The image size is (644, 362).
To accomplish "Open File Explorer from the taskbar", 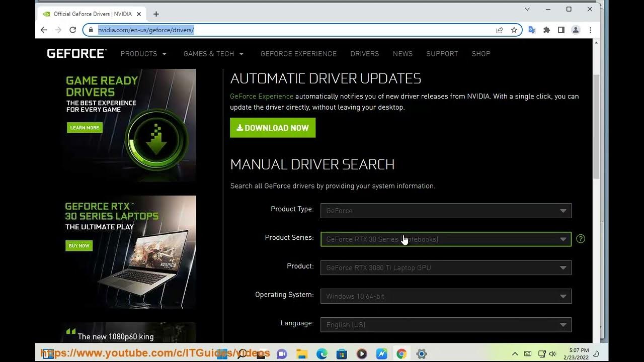I will point(302,354).
